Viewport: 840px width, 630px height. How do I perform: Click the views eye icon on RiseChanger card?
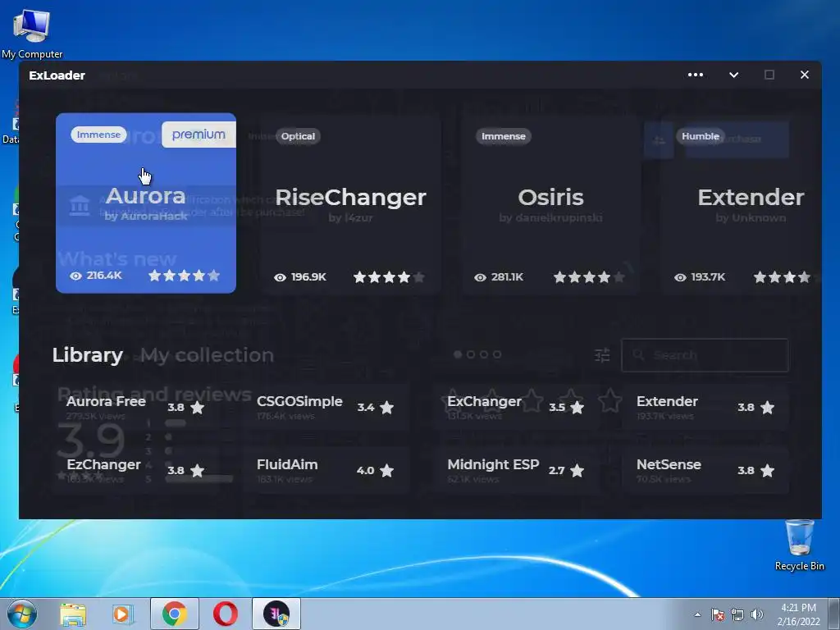(281, 277)
